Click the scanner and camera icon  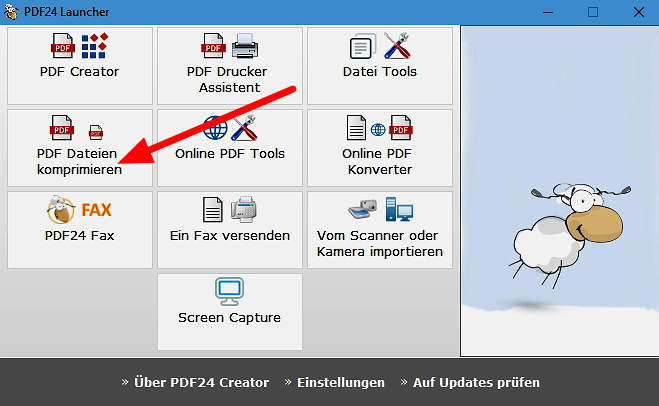tap(363, 209)
